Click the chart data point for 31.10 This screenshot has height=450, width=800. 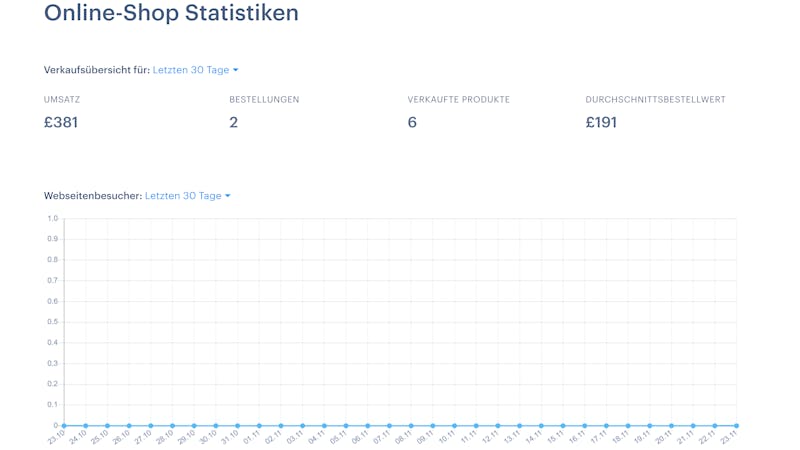click(x=237, y=426)
